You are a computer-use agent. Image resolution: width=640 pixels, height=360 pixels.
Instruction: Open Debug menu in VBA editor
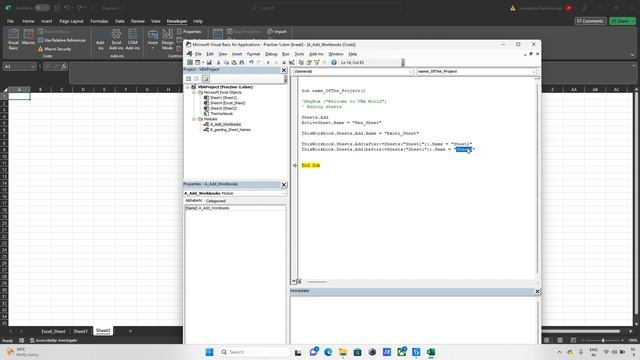point(271,54)
